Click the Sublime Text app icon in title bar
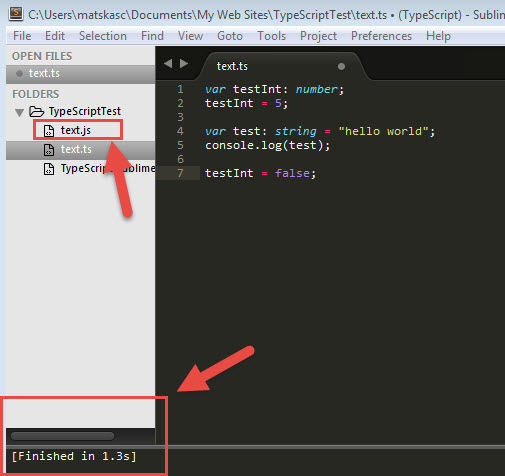The image size is (505, 476). (15, 14)
